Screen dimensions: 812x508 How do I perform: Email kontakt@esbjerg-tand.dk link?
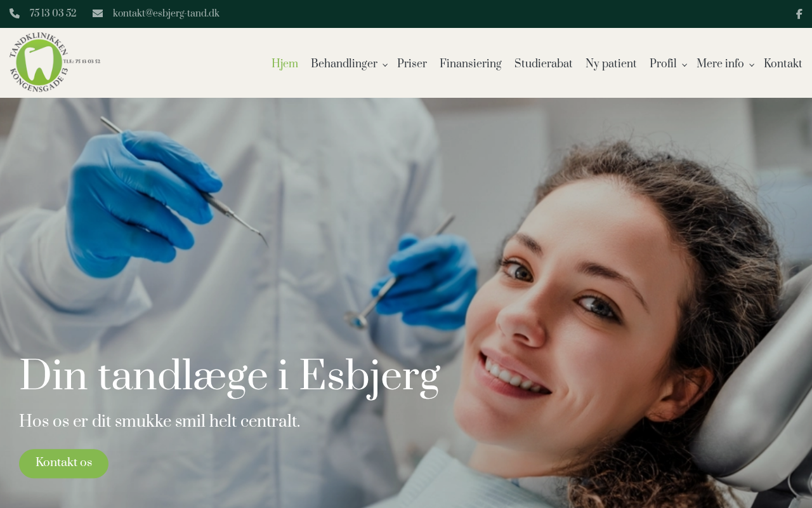(166, 14)
